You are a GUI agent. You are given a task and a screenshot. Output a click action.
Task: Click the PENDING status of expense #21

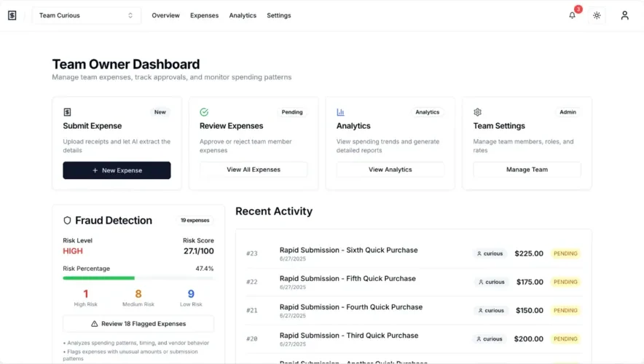565,311
